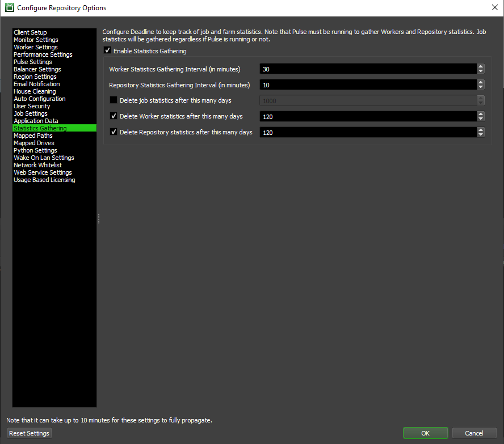504x444 pixels.
Task: Increase Delete Worker statistics days with up arrow
Action: click(x=481, y=113)
